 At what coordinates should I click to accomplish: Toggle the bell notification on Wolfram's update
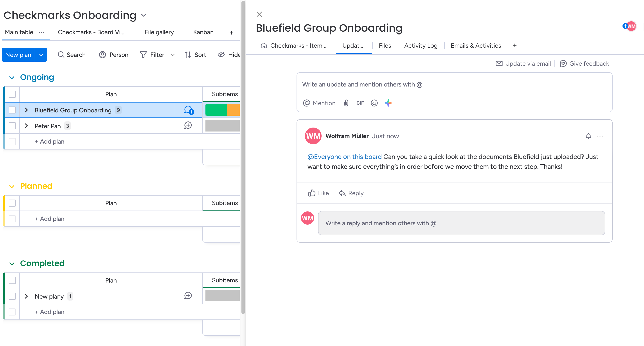point(588,136)
